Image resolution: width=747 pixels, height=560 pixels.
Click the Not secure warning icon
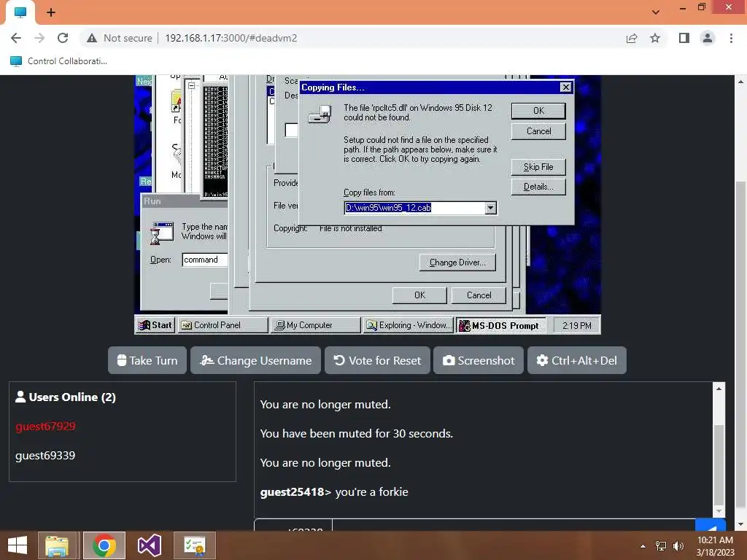point(92,38)
